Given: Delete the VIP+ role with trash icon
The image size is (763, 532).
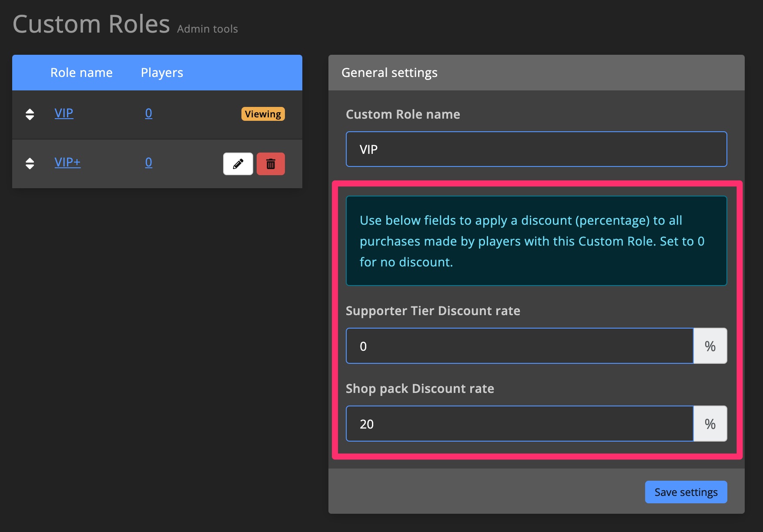Looking at the screenshot, I should coord(271,164).
